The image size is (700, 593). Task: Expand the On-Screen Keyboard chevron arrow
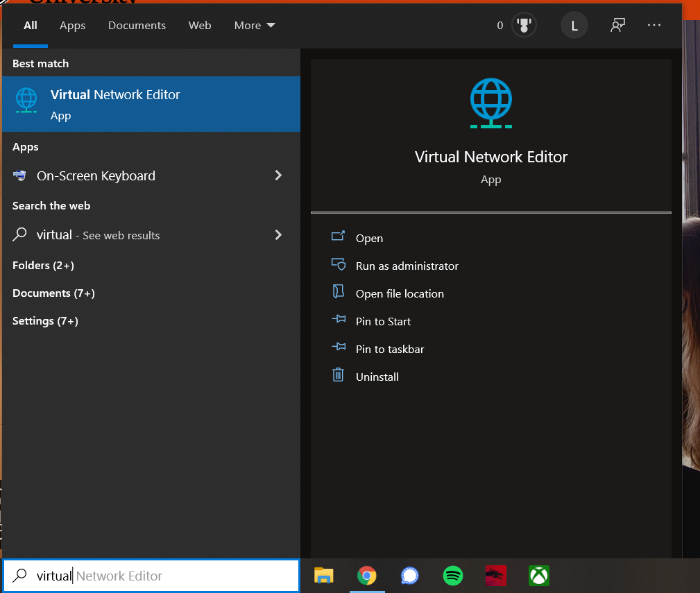[278, 175]
